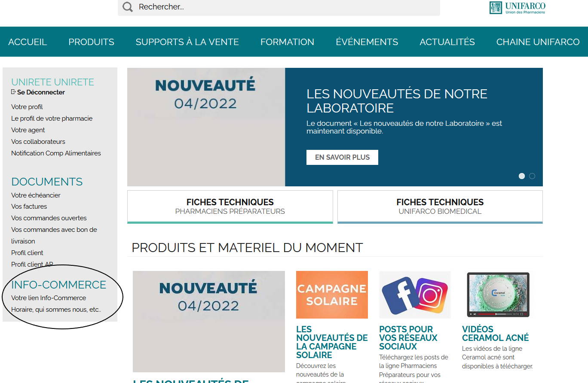The image size is (588, 383).
Task: Click the magnifying glass search icon
Action: 128,7
